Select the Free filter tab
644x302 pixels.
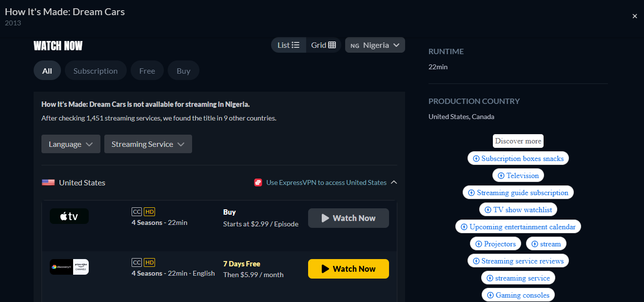tap(147, 71)
